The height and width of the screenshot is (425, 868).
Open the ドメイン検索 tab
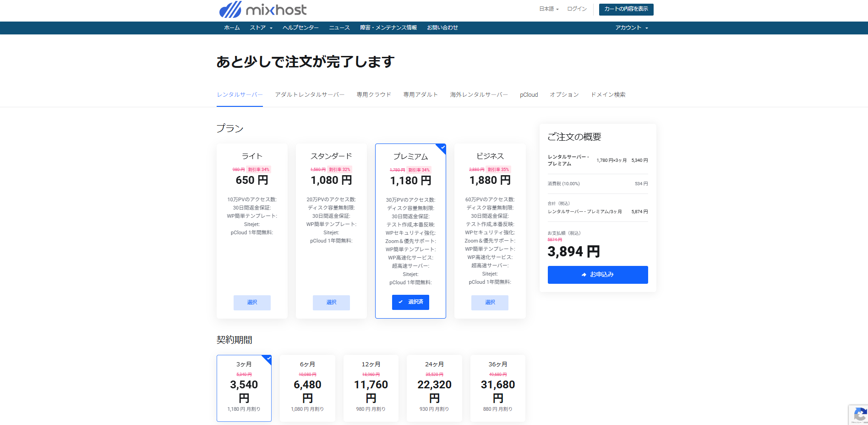pyautogui.click(x=608, y=95)
